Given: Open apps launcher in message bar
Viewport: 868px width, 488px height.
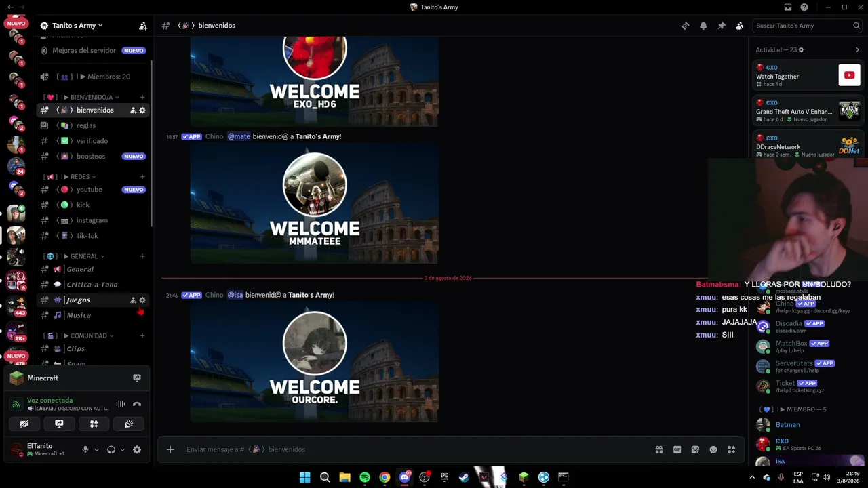Looking at the screenshot, I should pos(731,449).
